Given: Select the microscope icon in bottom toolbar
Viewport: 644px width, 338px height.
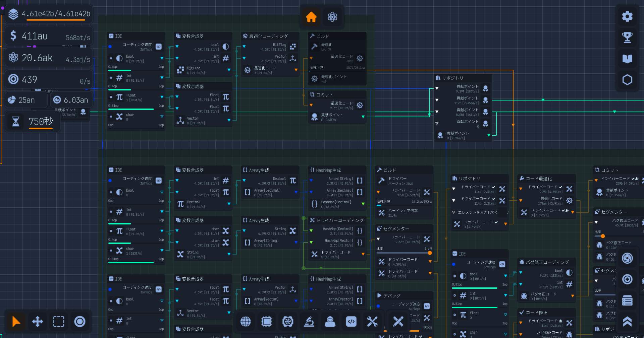Looking at the screenshot, I should coord(309,322).
